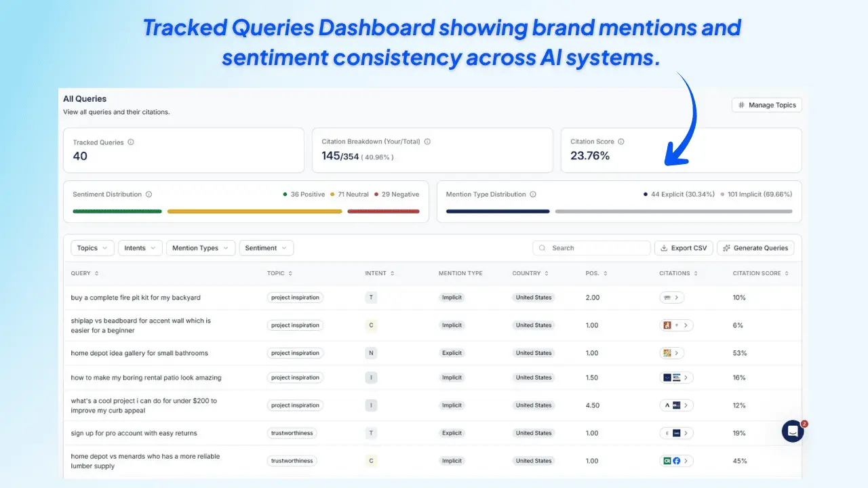Click the Generate Queries button
Image resolution: width=868 pixels, height=488 pixels.
(x=755, y=247)
